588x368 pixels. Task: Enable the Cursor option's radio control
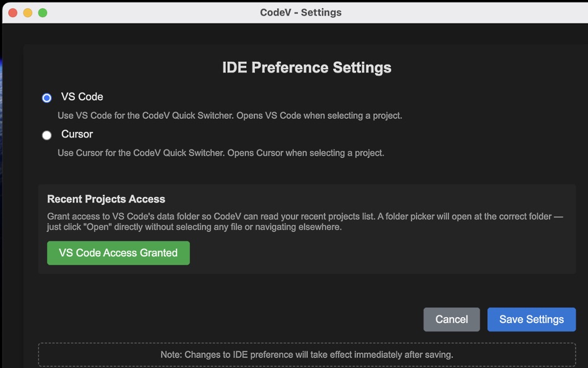click(x=46, y=134)
